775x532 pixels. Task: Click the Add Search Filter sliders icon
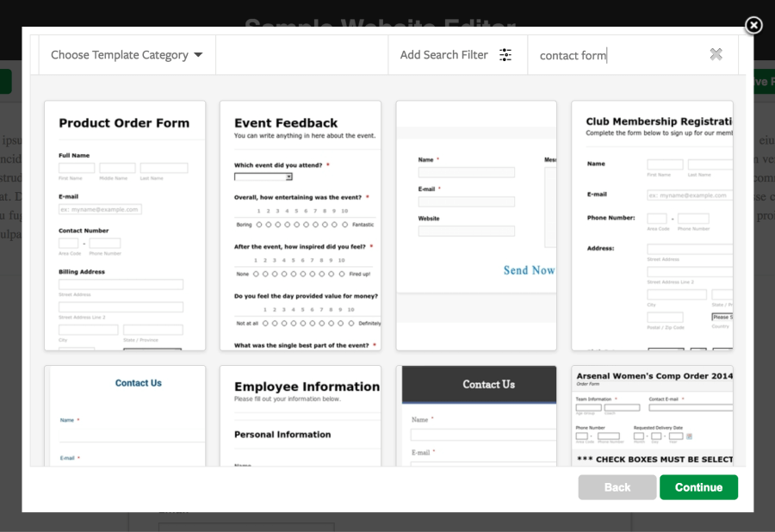click(506, 53)
